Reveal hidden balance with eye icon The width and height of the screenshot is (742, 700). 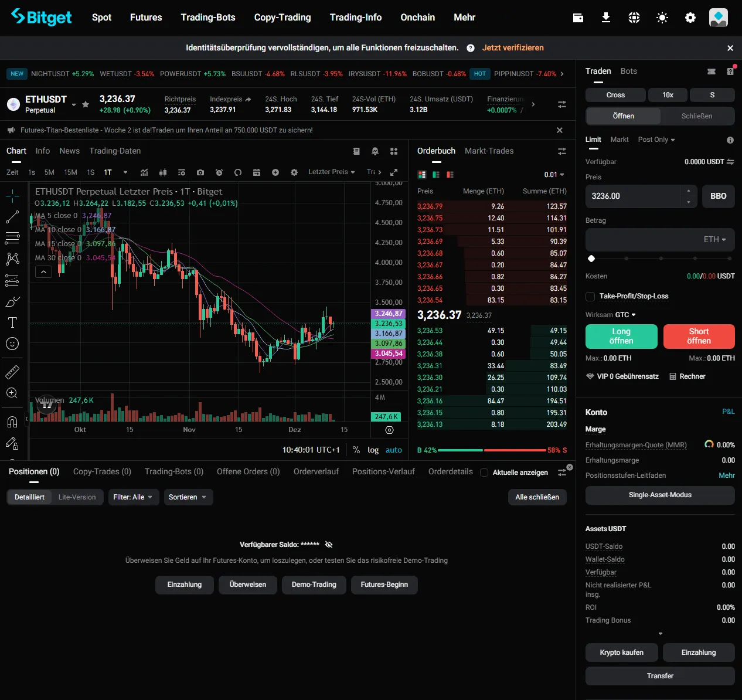point(329,545)
